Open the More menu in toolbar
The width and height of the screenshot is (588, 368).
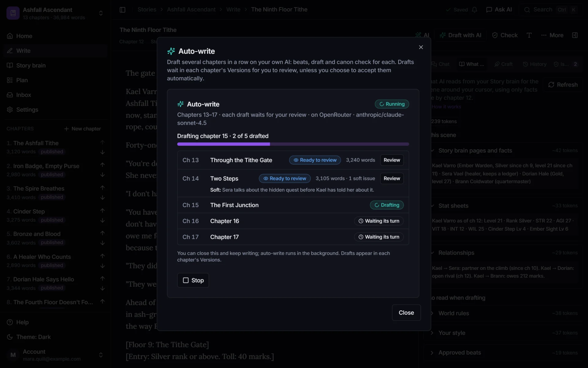point(552,35)
